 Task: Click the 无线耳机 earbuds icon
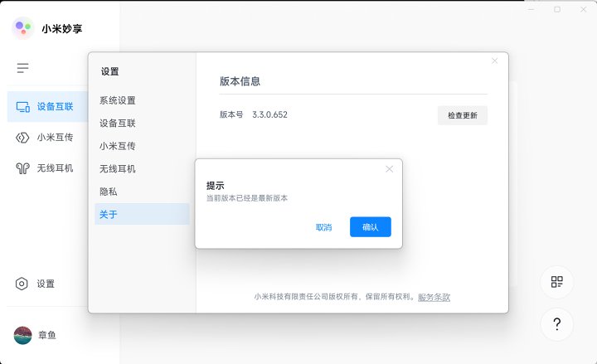(x=22, y=168)
